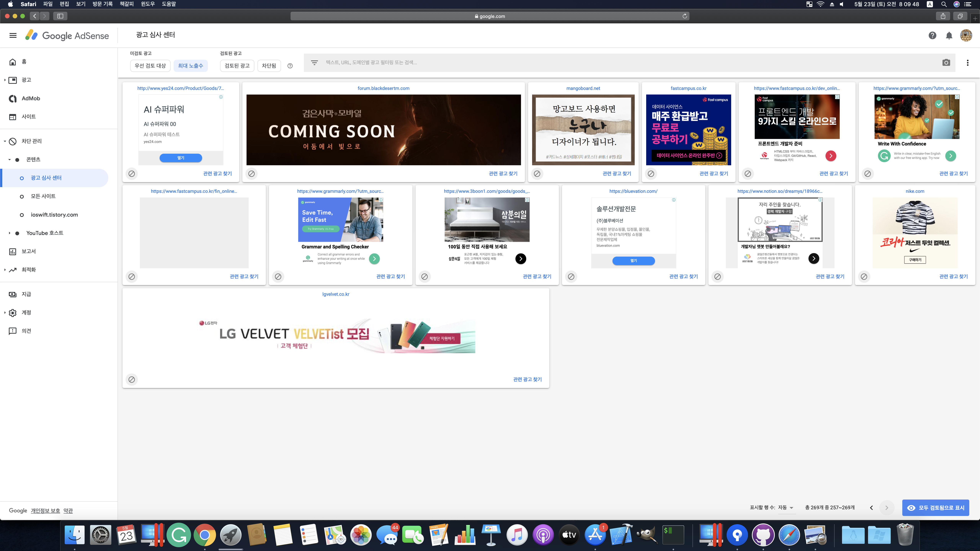Open the Safari 책갈피 menu
The height and width of the screenshot is (551, 980).
point(126,4)
